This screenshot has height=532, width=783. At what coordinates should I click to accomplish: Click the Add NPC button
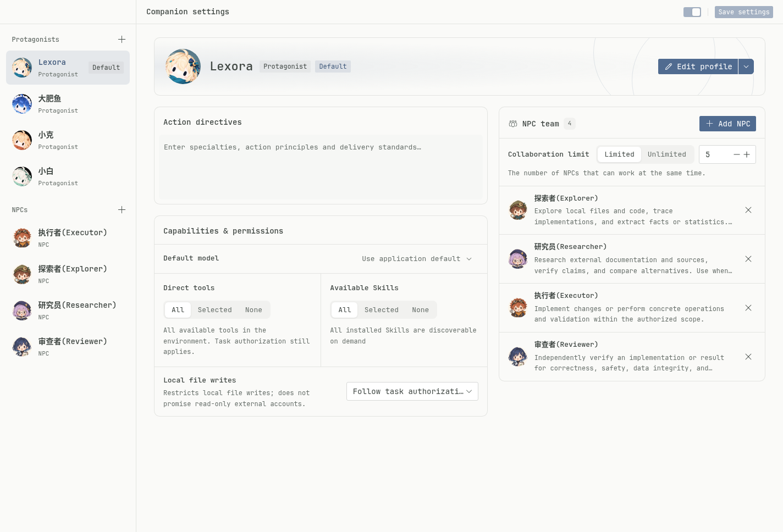(x=727, y=124)
